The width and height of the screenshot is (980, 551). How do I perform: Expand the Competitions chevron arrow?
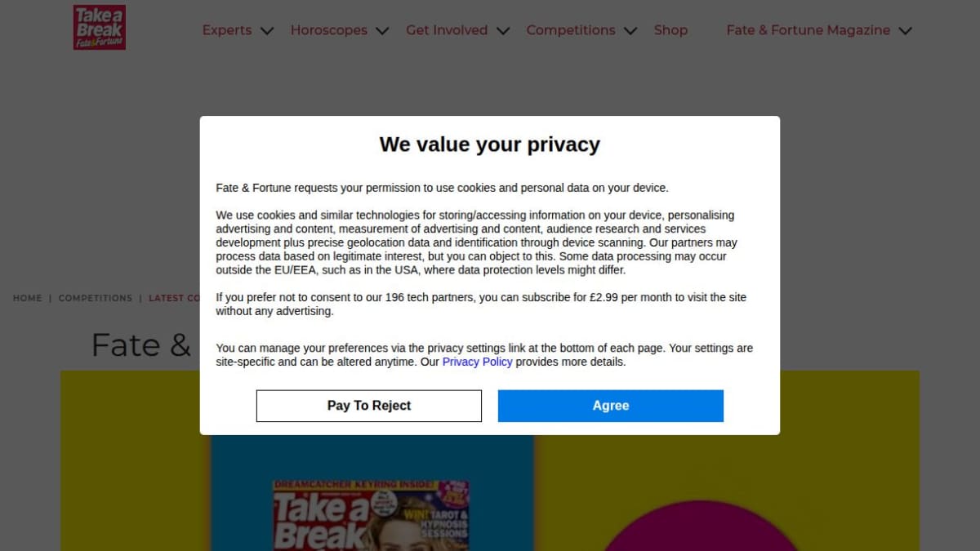[630, 31]
